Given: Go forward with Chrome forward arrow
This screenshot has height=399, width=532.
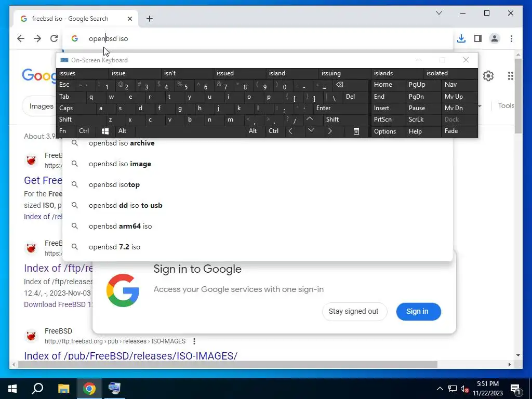Looking at the screenshot, I should (37, 38).
